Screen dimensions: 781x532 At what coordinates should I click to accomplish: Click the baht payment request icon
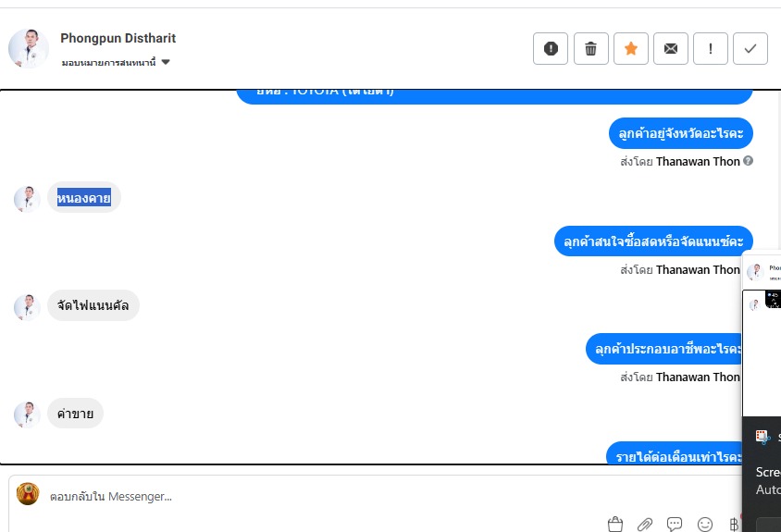tap(734, 524)
